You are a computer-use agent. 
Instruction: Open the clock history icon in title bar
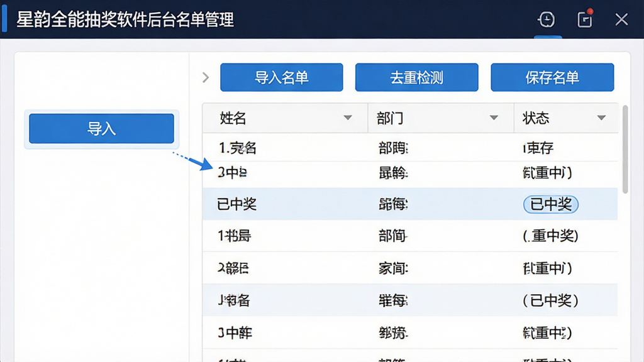[547, 19]
